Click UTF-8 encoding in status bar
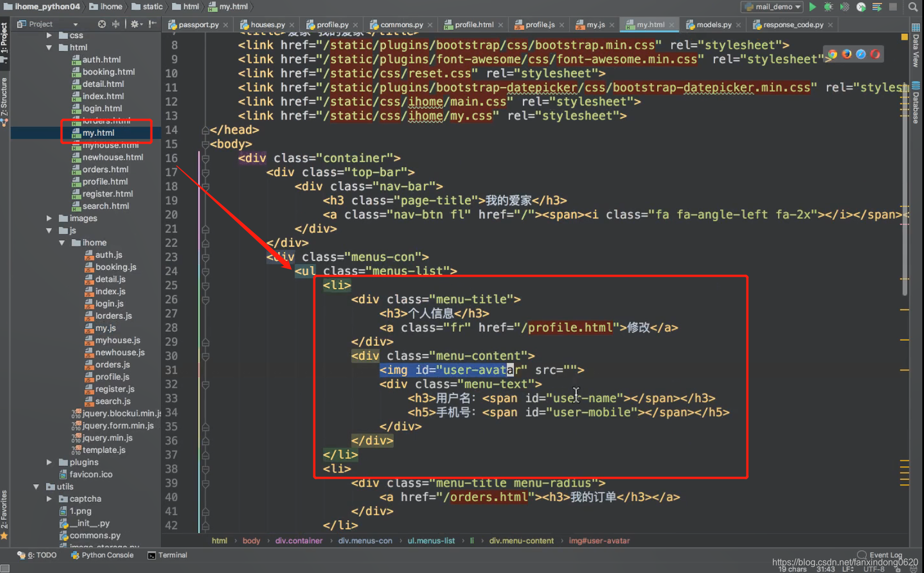The height and width of the screenshot is (573, 924). pyautogui.click(x=874, y=569)
